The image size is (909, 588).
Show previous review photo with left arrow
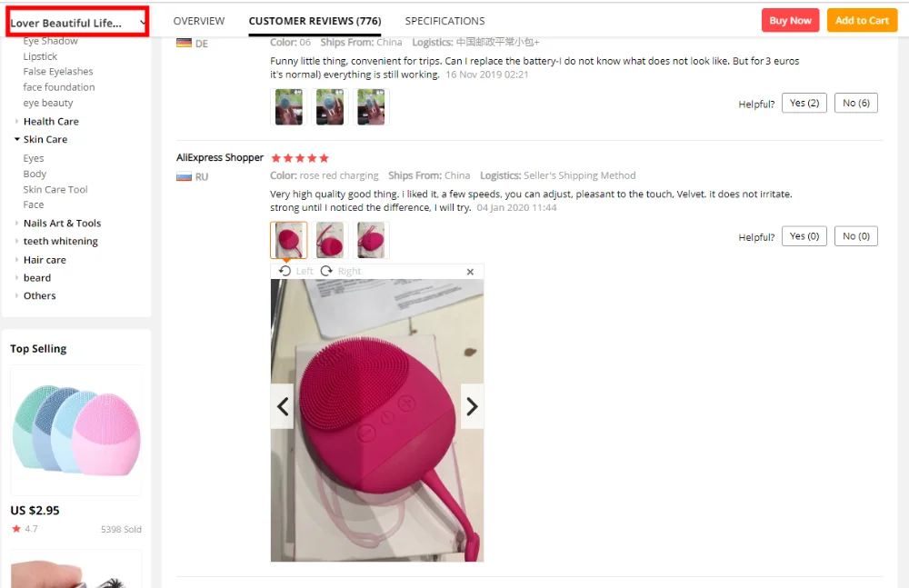283,406
